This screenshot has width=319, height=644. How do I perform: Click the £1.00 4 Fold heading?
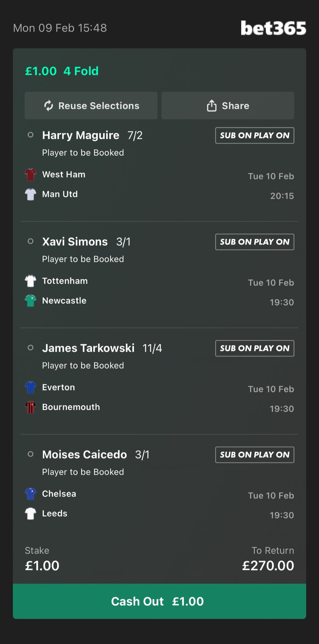(x=62, y=71)
